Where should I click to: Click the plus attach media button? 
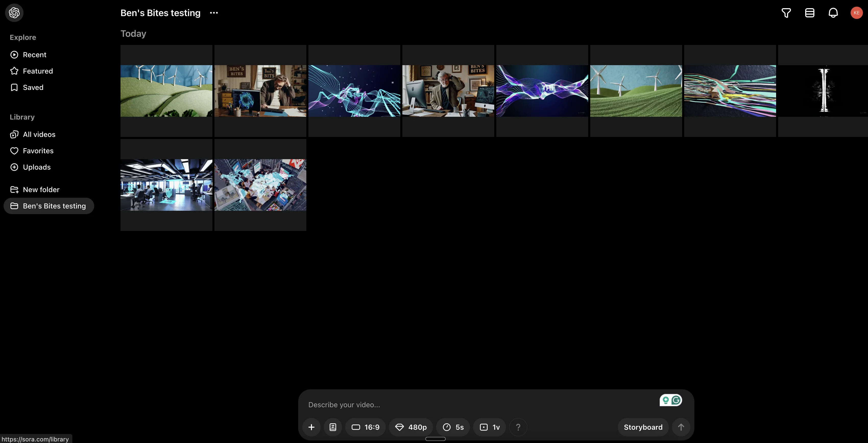pos(311,427)
